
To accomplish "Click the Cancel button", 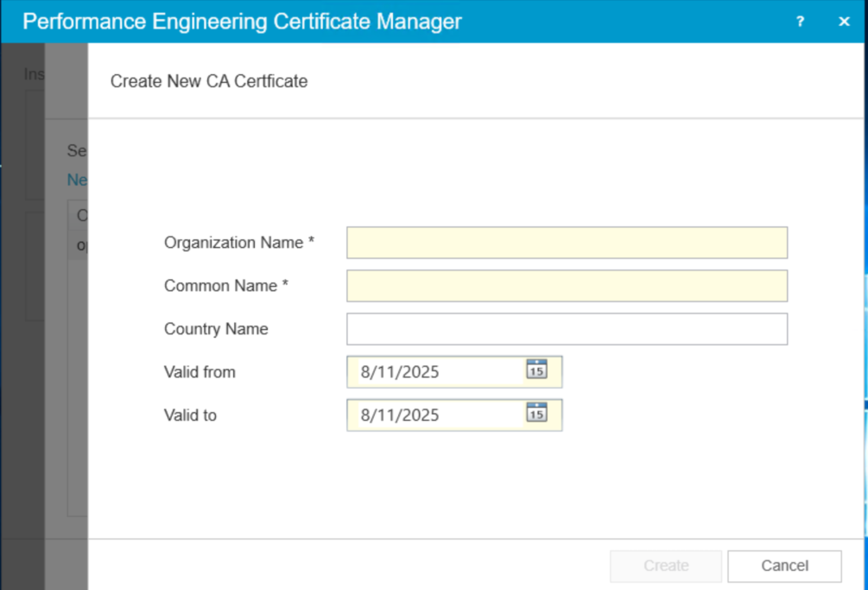I will (x=784, y=566).
